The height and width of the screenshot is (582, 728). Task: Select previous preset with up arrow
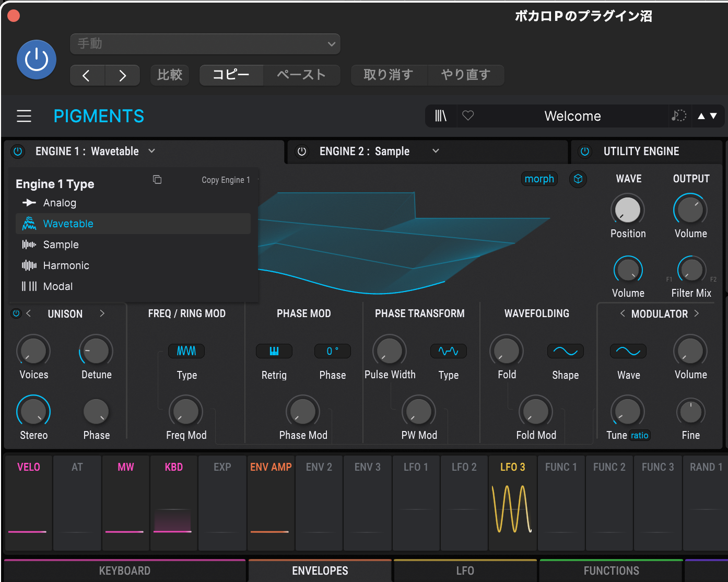point(701,116)
